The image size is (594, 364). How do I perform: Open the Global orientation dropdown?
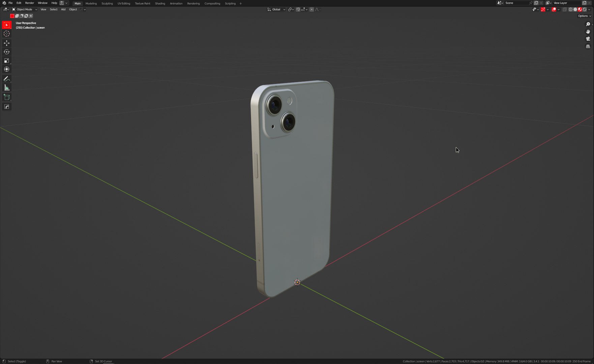[x=276, y=9]
